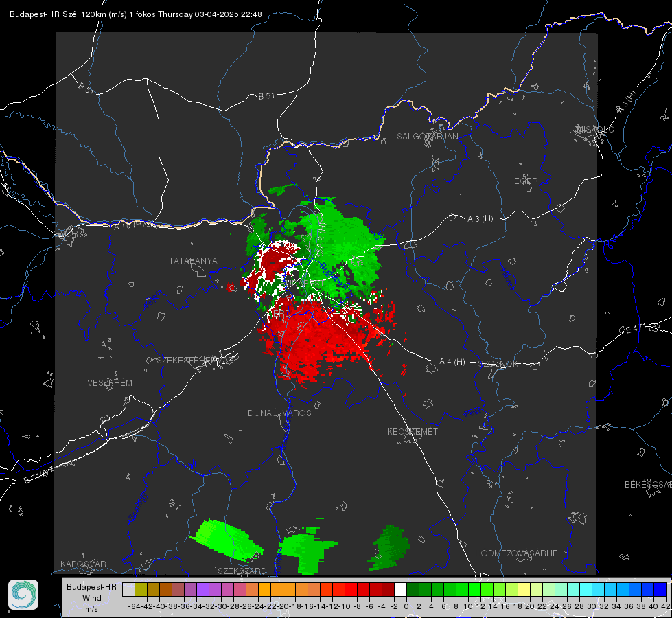
Task: Click the SALGÓTARJÁN city label
Action: point(427,137)
